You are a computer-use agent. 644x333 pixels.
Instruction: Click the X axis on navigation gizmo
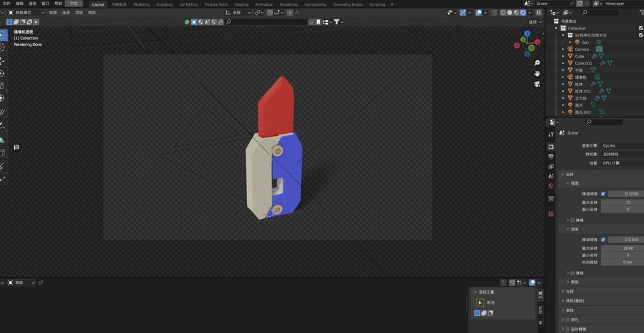pos(537,42)
